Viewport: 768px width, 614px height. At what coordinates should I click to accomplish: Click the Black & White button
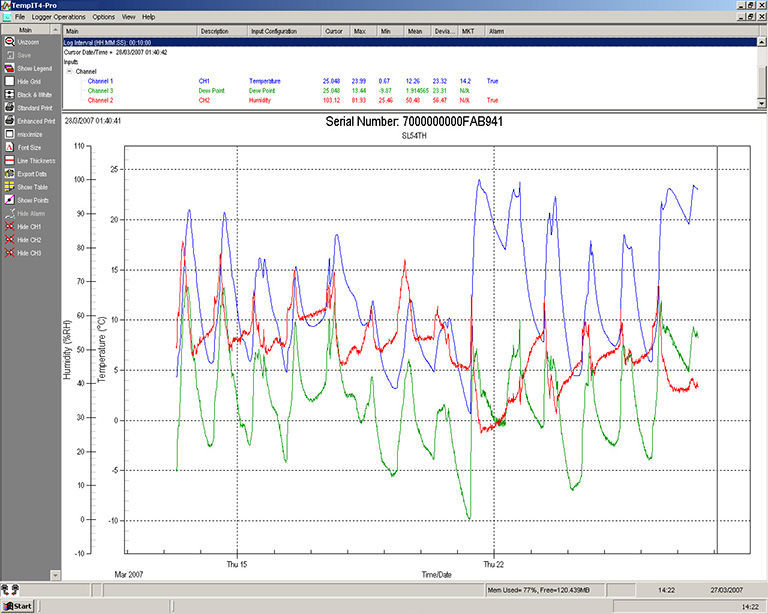(x=31, y=94)
